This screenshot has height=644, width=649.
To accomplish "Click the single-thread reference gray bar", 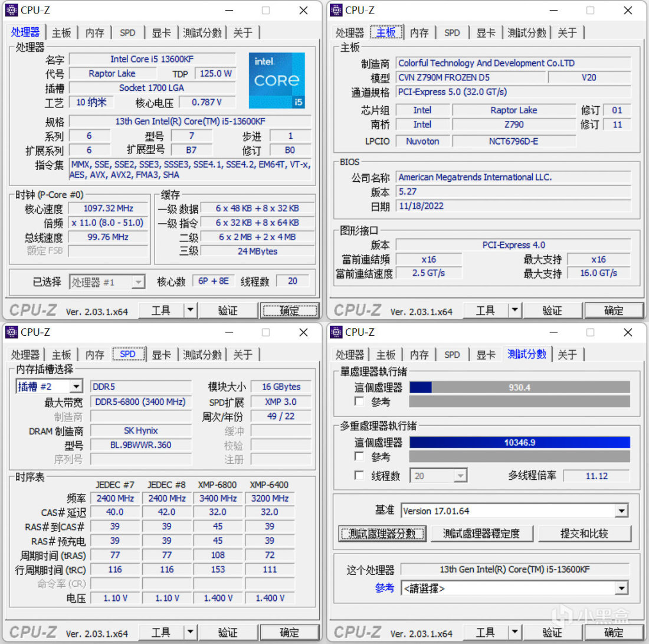I will tap(519, 401).
